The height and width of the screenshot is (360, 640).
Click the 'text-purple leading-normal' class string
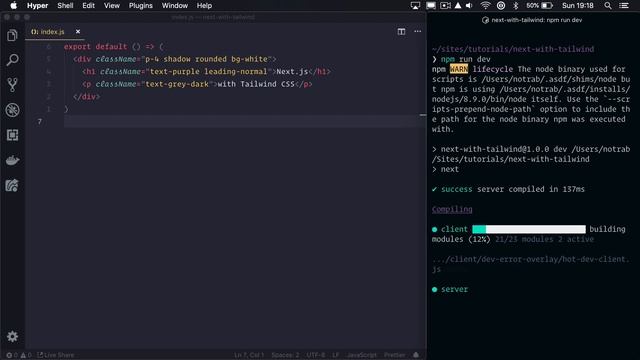click(x=208, y=71)
